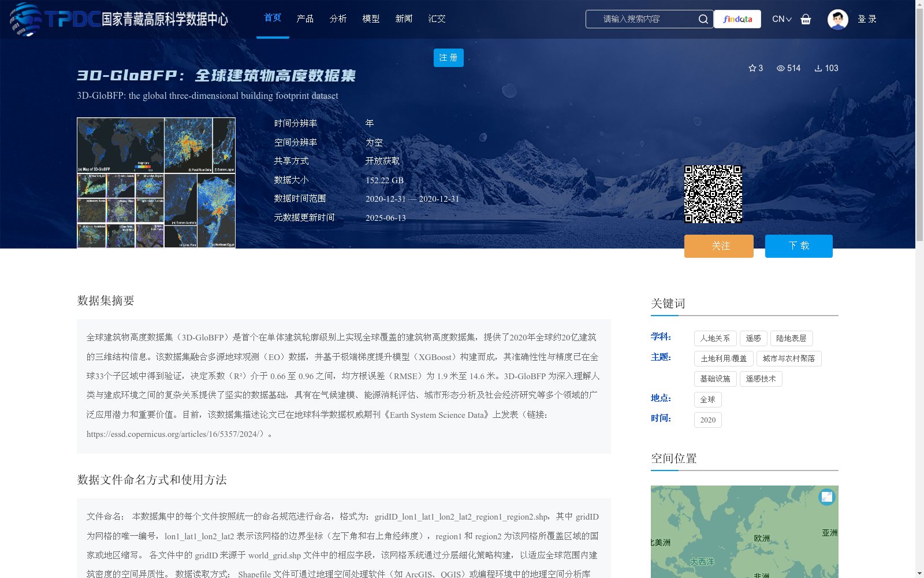Click the user avatar in the header
924x578 pixels.
837,19
